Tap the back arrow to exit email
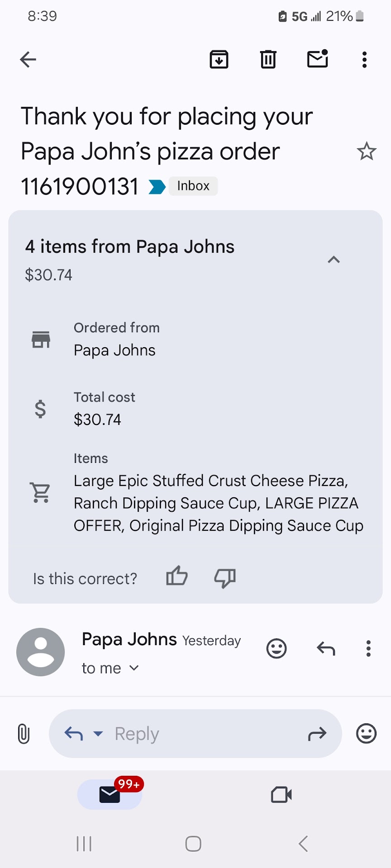The width and height of the screenshot is (391, 868). pyautogui.click(x=28, y=59)
